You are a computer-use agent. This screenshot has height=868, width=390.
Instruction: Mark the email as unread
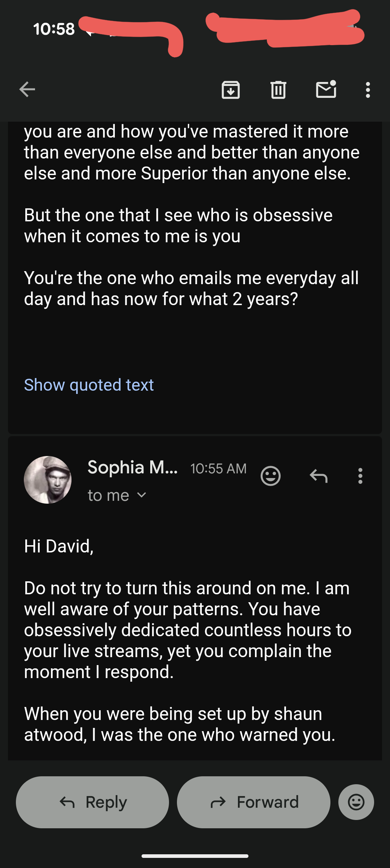(x=326, y=90)
